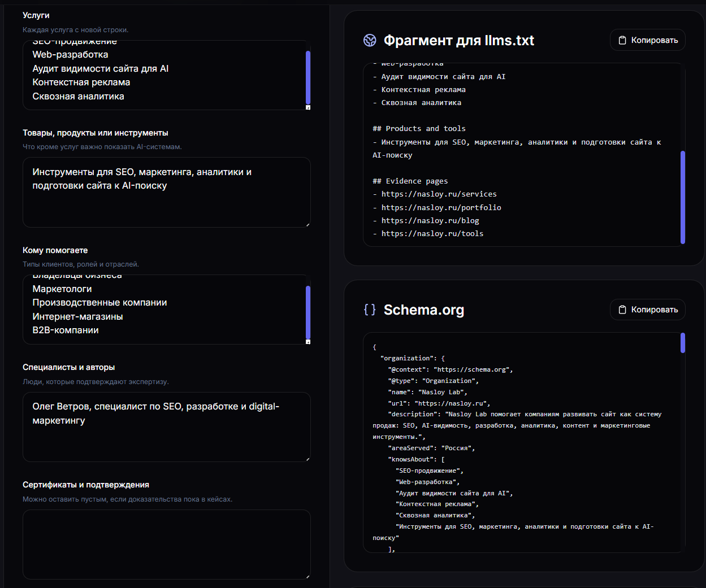Click the "knowsAbout": [ line in Schema.org
The width and height of the screenshot is (706, 588).
point(416,459)
